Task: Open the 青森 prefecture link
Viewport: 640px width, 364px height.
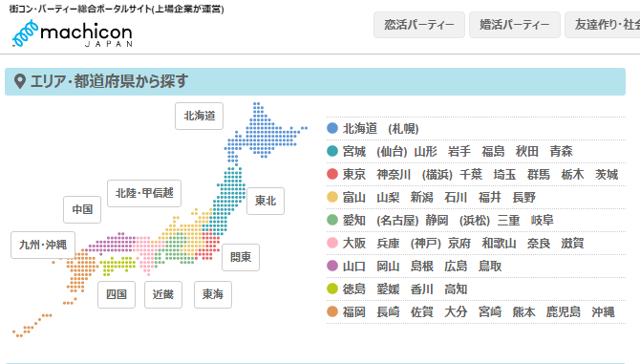Action: click(562, 151)
